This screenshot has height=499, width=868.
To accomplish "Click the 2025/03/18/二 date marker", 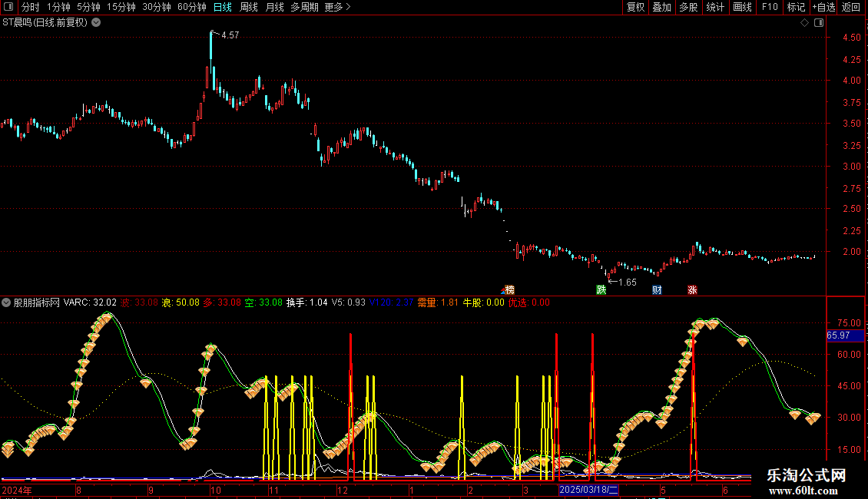I will pos(588,490).
